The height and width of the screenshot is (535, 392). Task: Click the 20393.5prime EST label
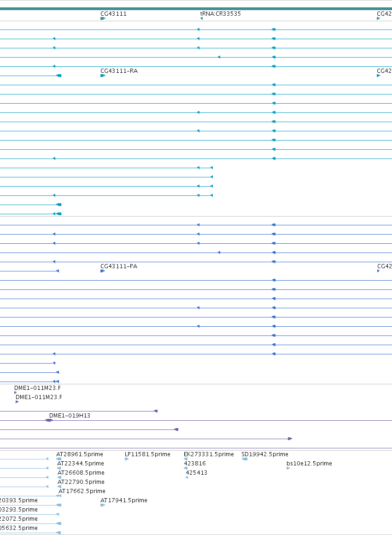click(19, 500)
